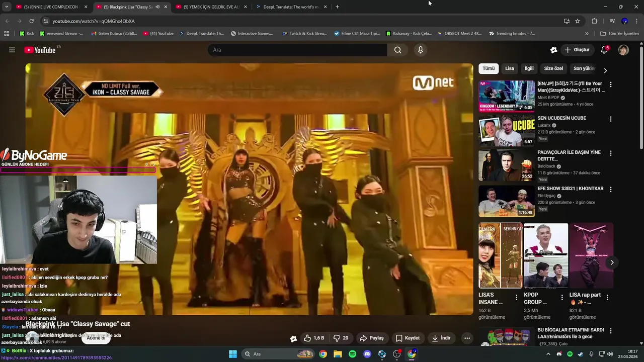Image resolution: width=644 pixels, height=362 pixels.
Task: Click the Windows taskbar search box
Action: [278, 354]
